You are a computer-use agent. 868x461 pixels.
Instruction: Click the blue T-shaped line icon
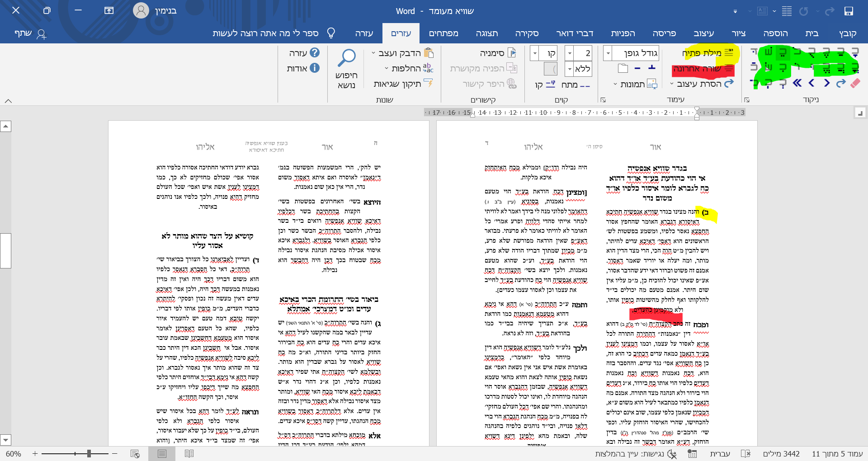[652, 68]
